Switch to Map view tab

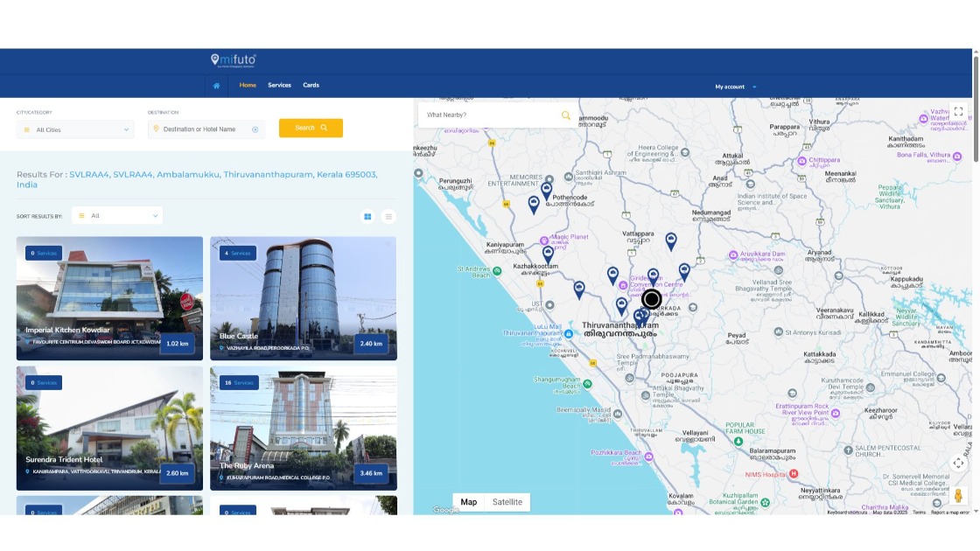point(469,502)
